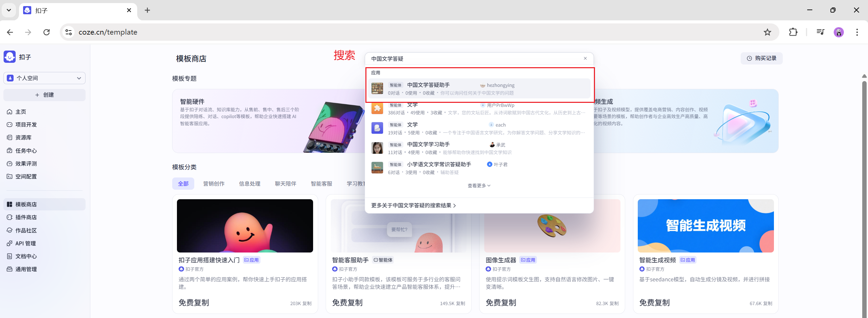The width and height of the screenshot is (868, 318).
Task: Click the 小学语文文学常识答疑助手 thumbnail
Action: point(377,168)
